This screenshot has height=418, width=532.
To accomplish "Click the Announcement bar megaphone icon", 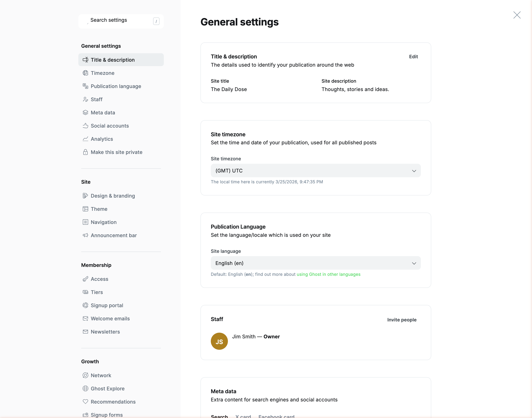I will pyautogui.click(x=85, y=235).
